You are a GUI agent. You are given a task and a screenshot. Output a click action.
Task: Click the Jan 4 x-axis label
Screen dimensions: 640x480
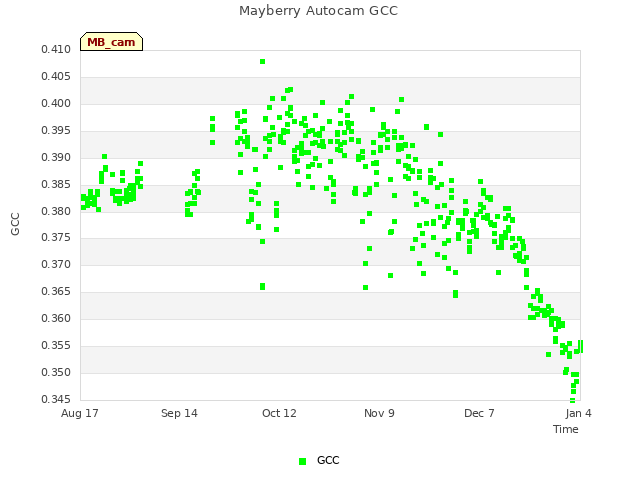pos(578,413)
